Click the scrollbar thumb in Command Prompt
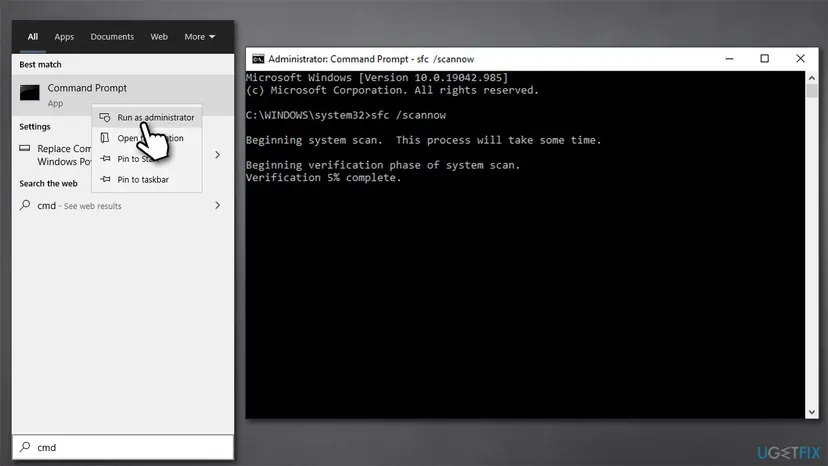Screen dimensions: 828x466 click(812, 90)
